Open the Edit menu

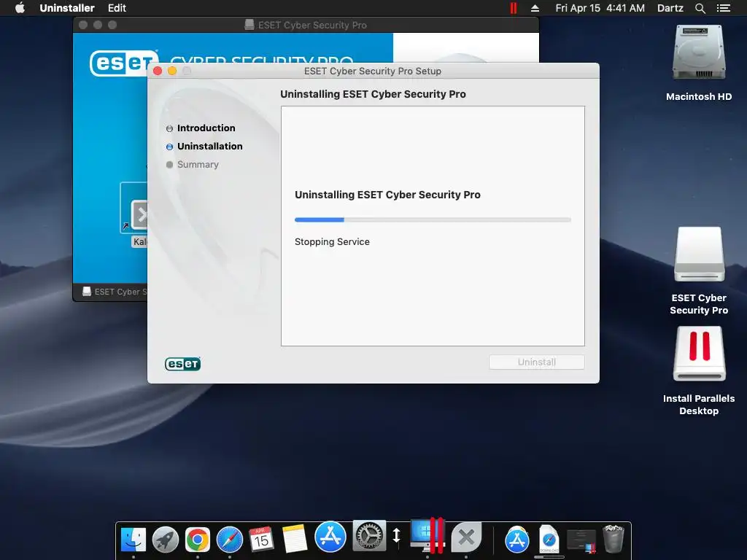(117, 8)
